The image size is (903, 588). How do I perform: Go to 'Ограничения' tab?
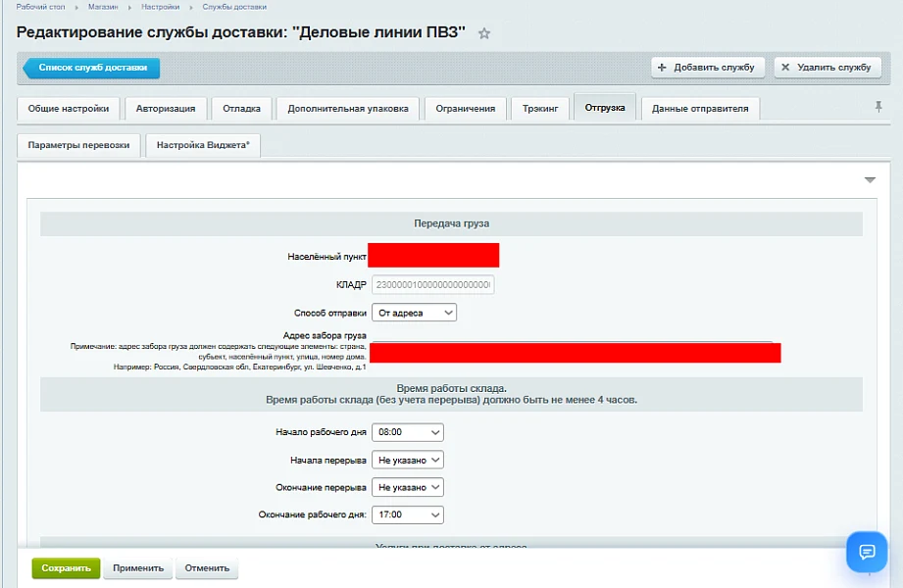(x=466, y=108)
